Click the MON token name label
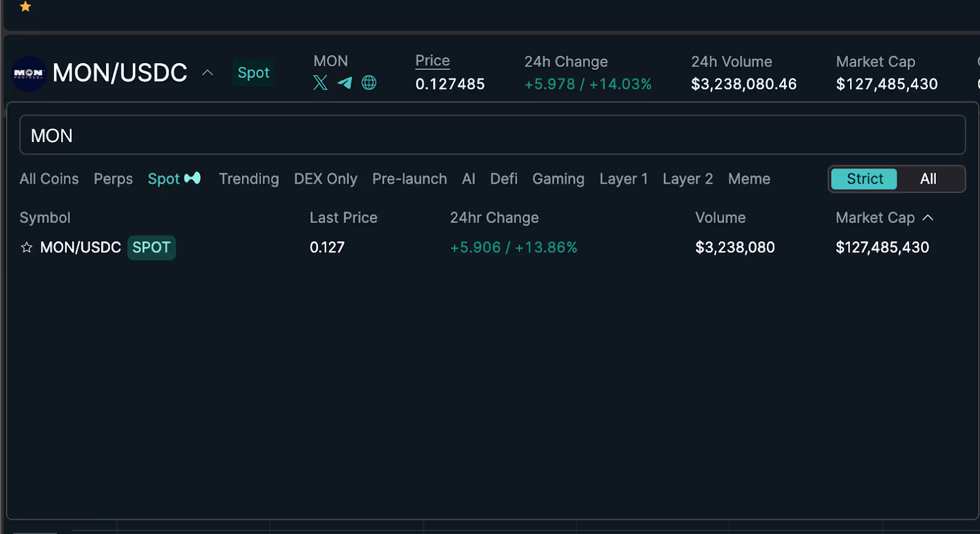The width and height of the screenshot is (980, 534). [331, 61]
